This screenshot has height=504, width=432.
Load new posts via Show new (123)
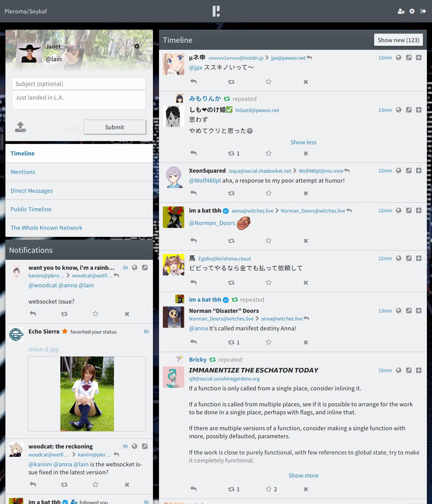pos(398,40)
